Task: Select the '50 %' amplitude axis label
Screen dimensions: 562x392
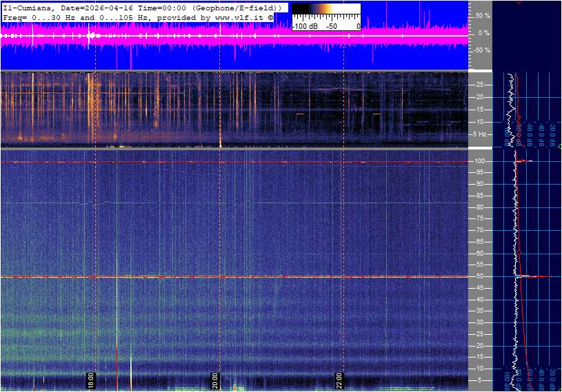Action: 483,16
